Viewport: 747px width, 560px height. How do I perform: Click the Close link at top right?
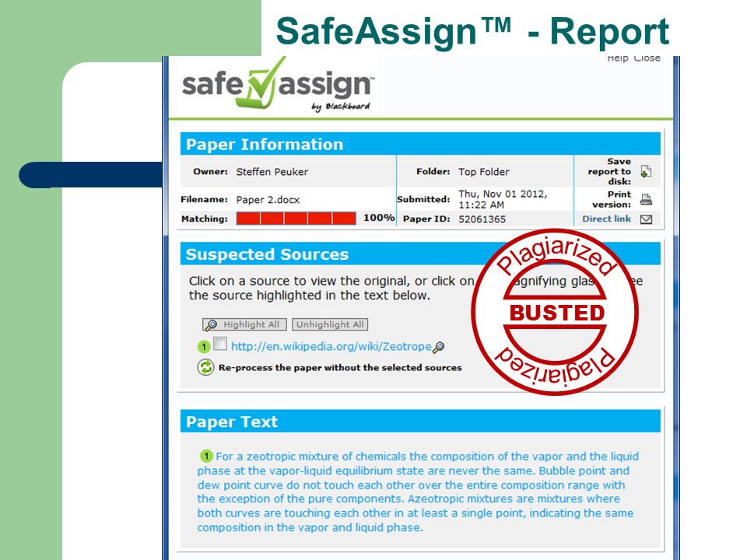[647, 58]
